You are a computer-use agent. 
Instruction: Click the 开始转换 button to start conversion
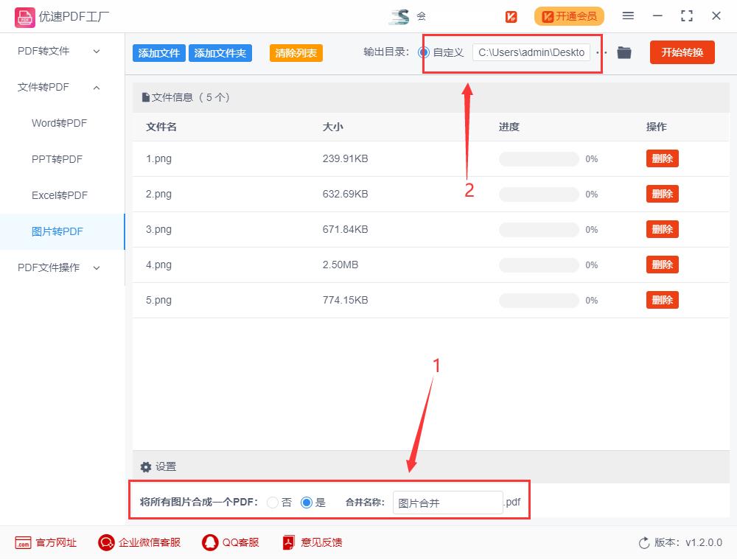tap(682, 52)
